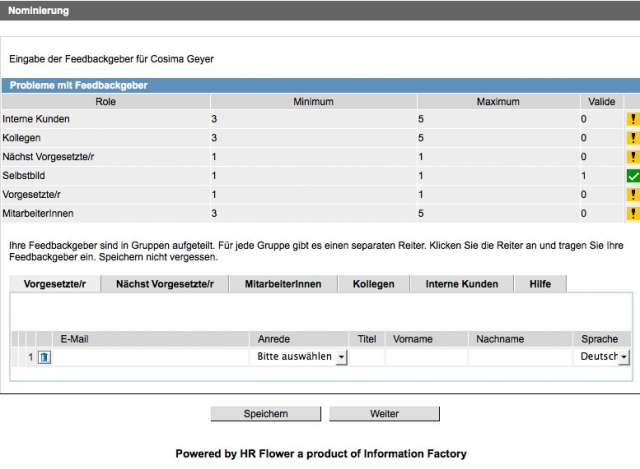This screenshot has height=469, width=640.
Task: Focus the E-Mail input field
Action: 150,357
